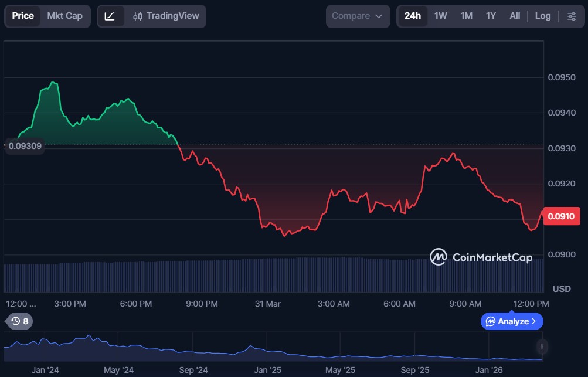Screen dimensions: 588x377
Task: Select the Price chart toggle
Action: [23, 16]
